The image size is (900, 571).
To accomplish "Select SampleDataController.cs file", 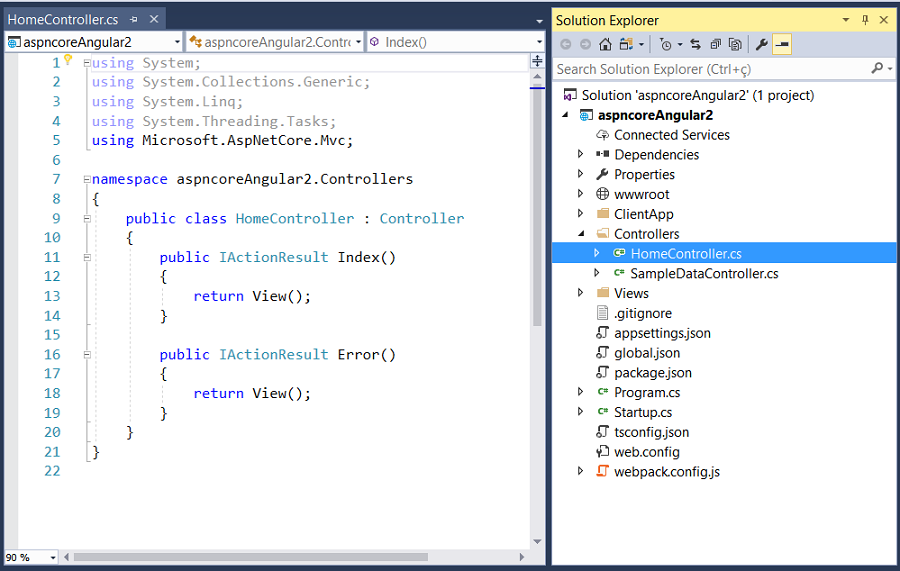I will 704,274.
